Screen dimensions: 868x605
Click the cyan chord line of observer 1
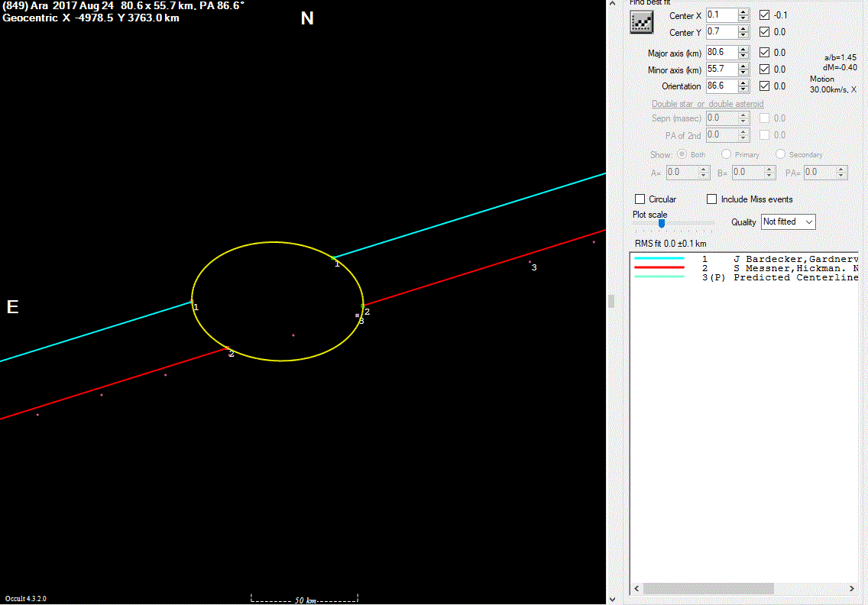471,216
